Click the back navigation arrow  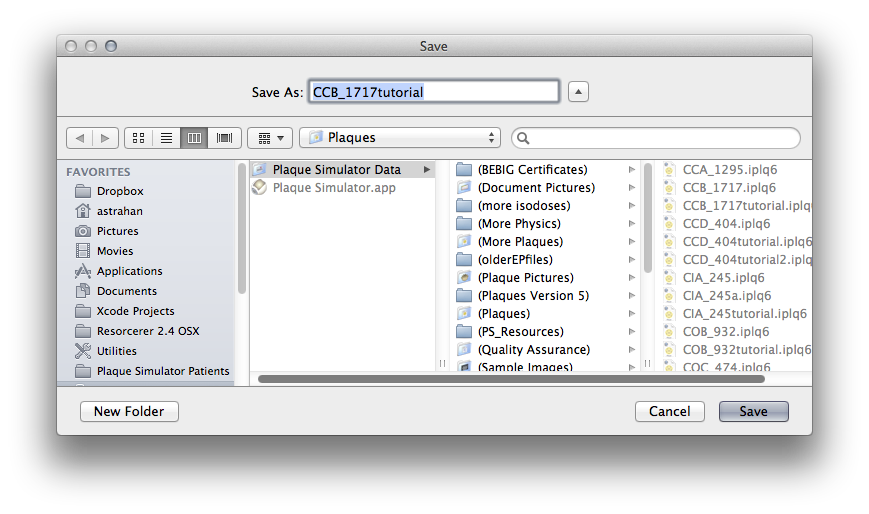coord(79,138)
